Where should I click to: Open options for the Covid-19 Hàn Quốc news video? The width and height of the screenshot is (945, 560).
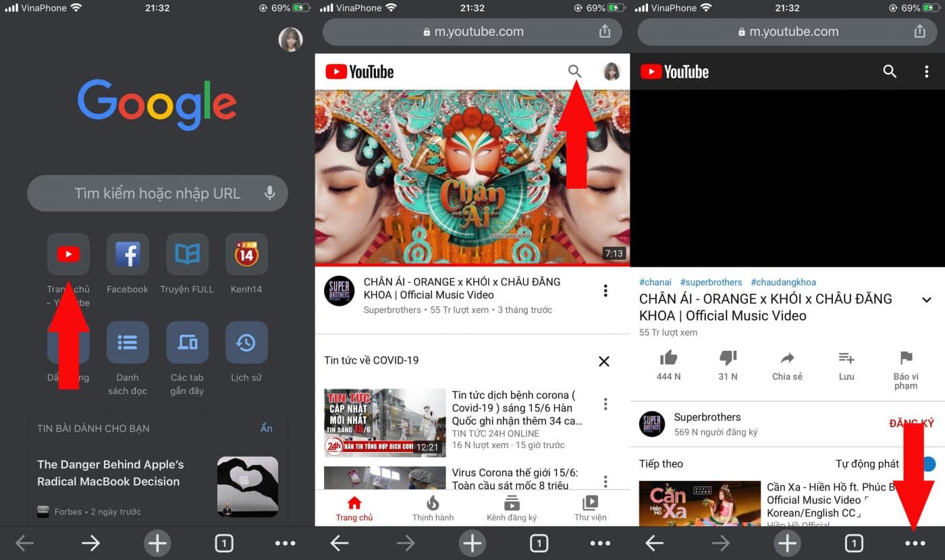pos(605,404)
